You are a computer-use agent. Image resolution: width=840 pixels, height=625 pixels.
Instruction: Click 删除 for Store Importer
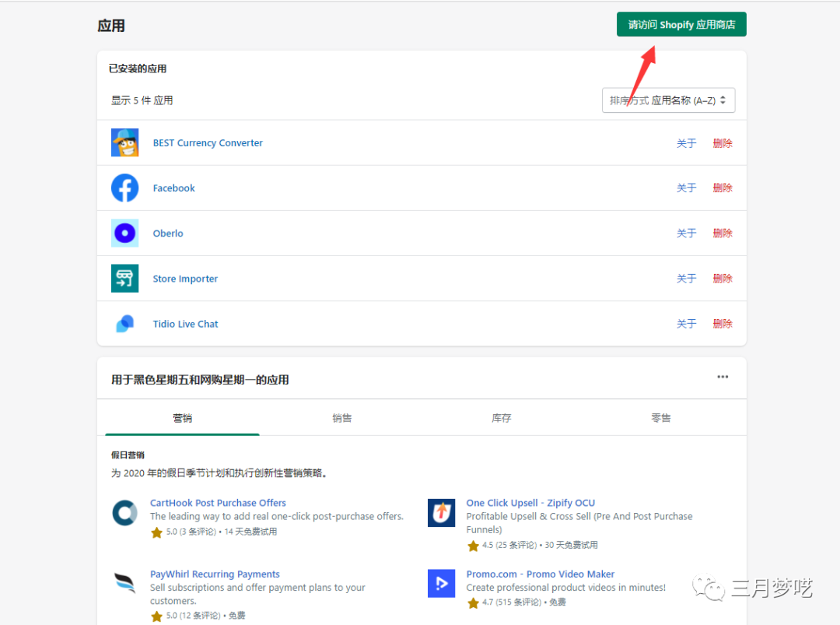tap(723, 279)
